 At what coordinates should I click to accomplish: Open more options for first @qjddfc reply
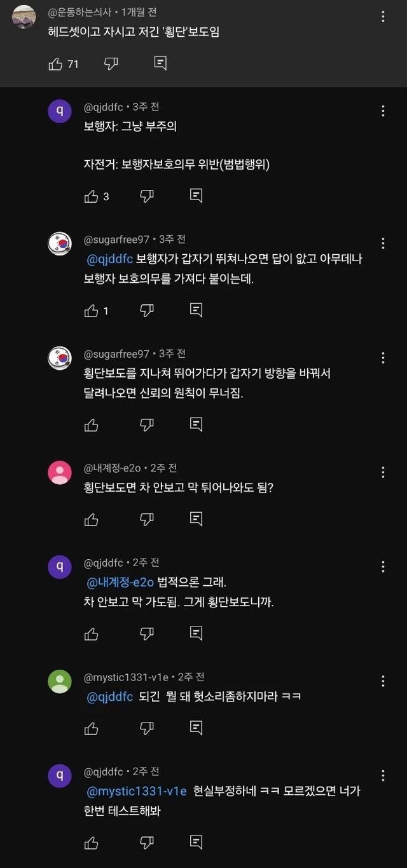click(x=383, y=111)
